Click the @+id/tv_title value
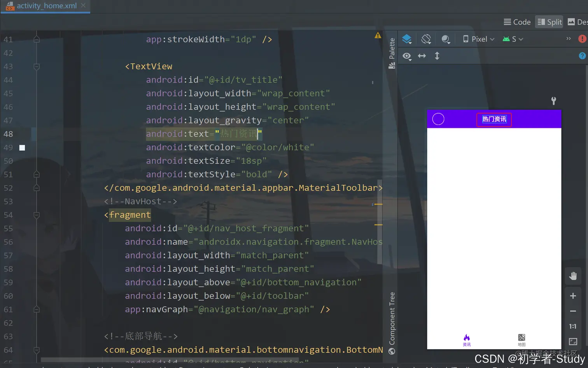 point(243,80)
